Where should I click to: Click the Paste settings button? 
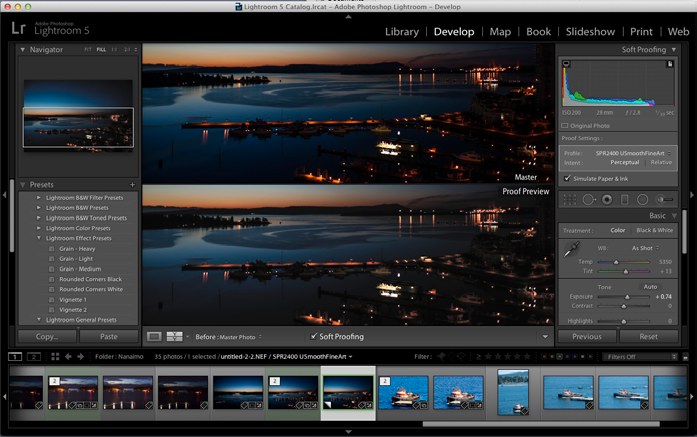point(108,337)
